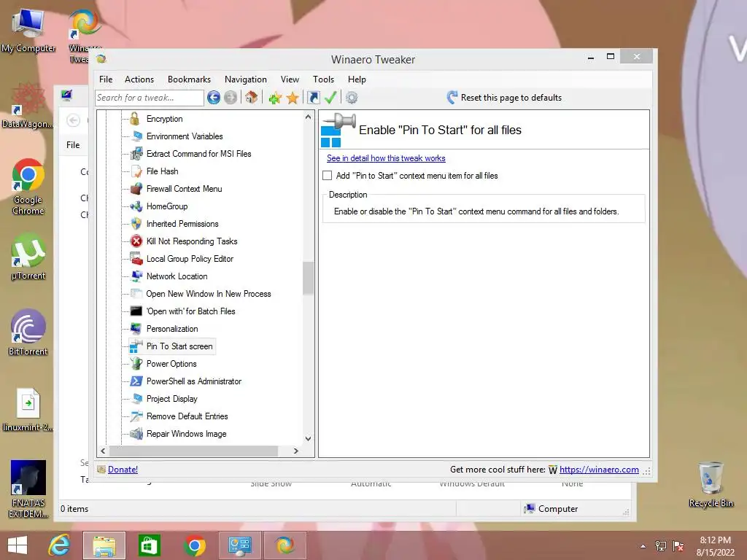747x560 pixels.
Task: Click the Inherited Permissions shield icon
Action: click(136, 224)
